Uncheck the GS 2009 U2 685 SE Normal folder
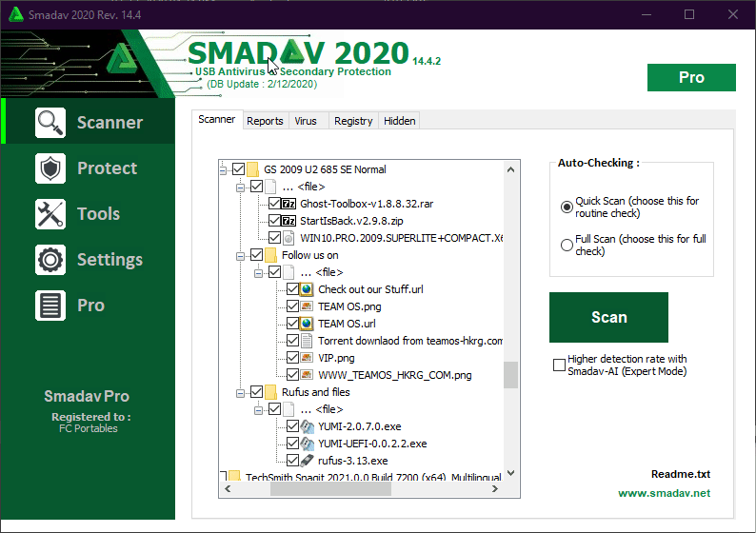The image size is (756, 533). click(238, 169)
